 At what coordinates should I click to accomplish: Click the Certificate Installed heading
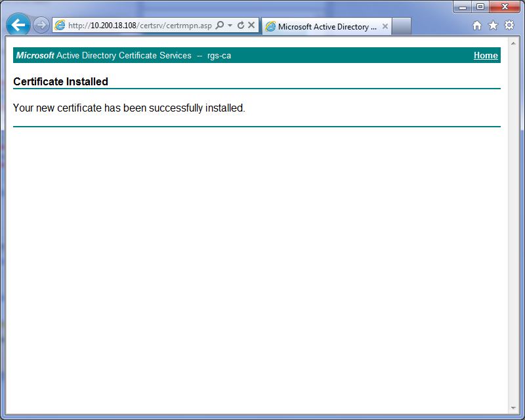tap(60, 81)
